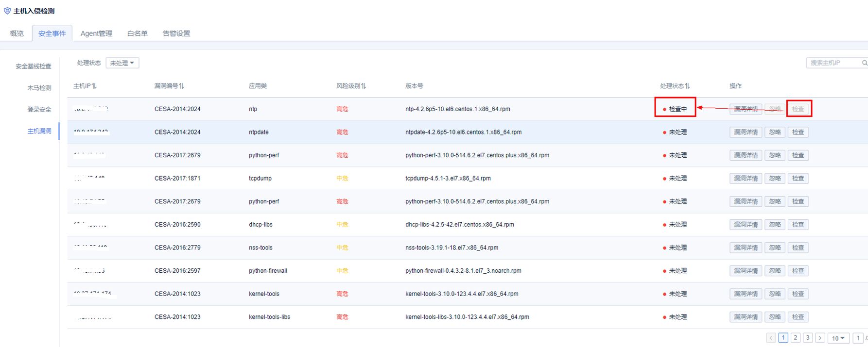Click the shield icon beside 主机入侵检测
Image resolution: width=868 pixels, height=347 pixels.
7,11
